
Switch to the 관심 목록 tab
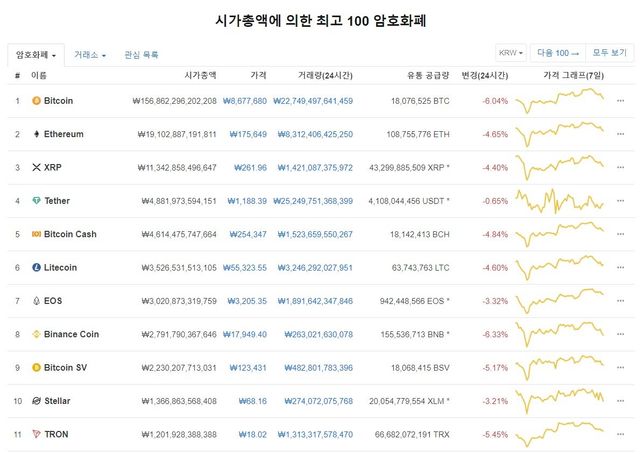point(141,54)
